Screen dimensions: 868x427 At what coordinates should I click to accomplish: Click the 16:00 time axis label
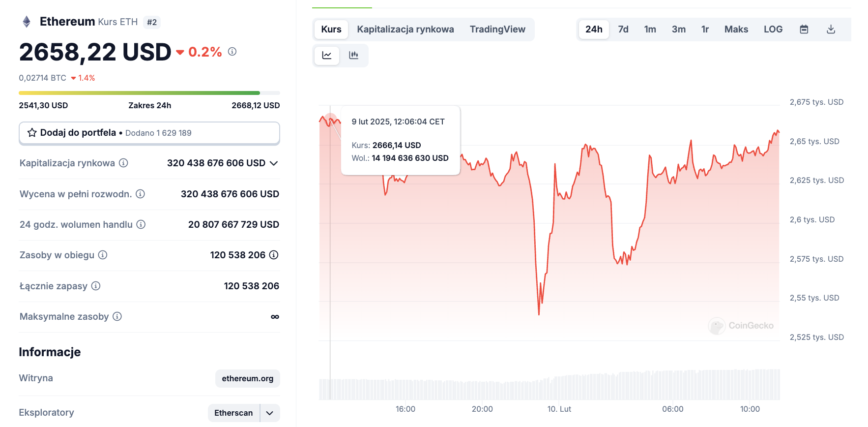[x=405, y=409]
